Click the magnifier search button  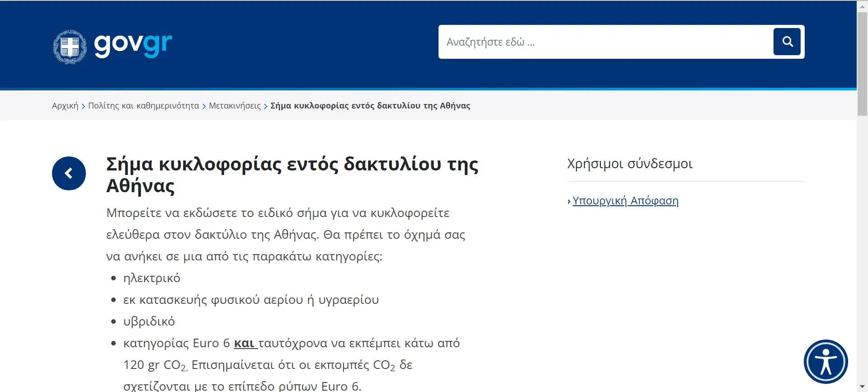coord(787,42)
